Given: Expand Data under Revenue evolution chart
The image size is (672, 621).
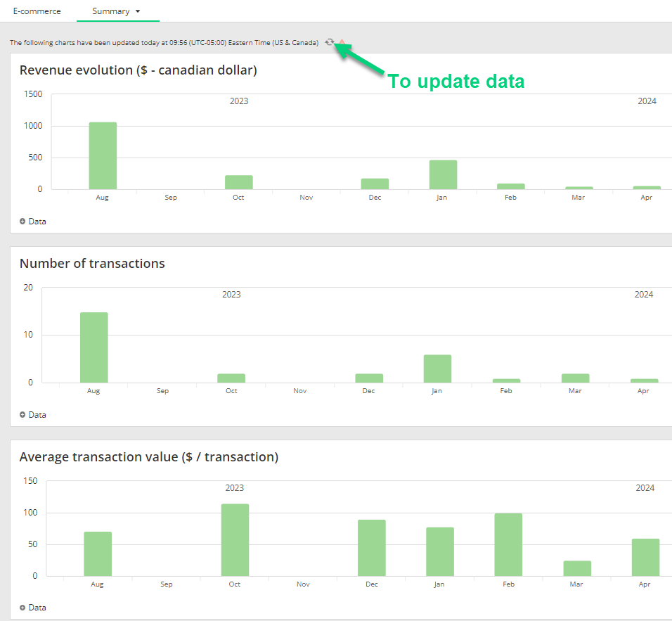Looking at the screenshot, I should pos(33,222).
